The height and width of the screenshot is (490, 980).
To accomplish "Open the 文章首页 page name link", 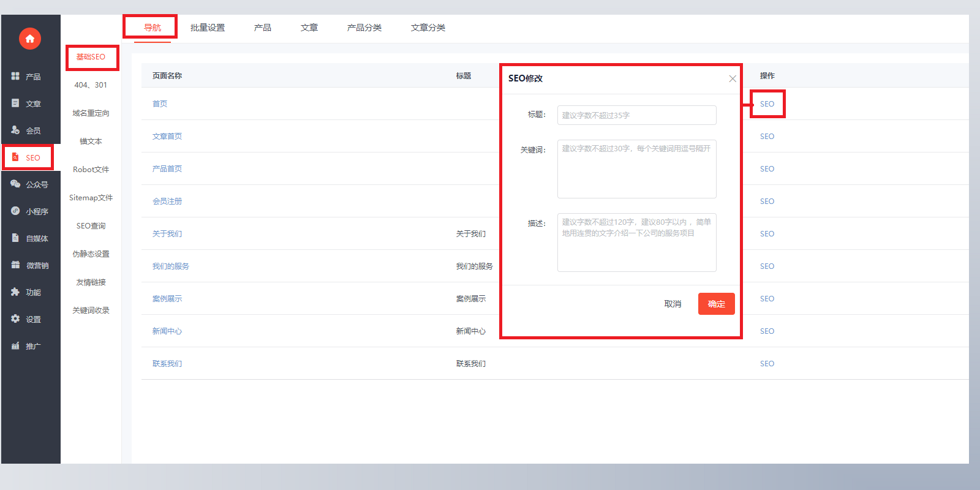I will pyautogui.click(x=167, y=137).
